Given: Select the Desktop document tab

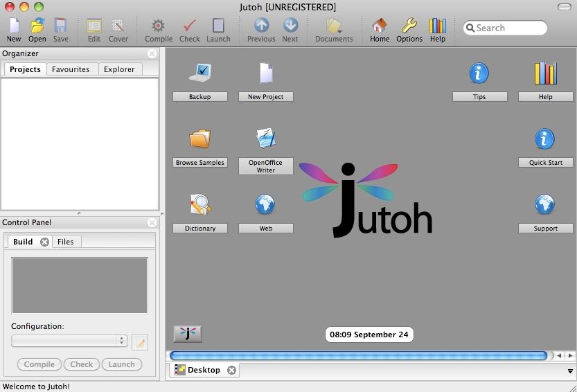Looking at the screenshot, I should (x=204, y=370).
